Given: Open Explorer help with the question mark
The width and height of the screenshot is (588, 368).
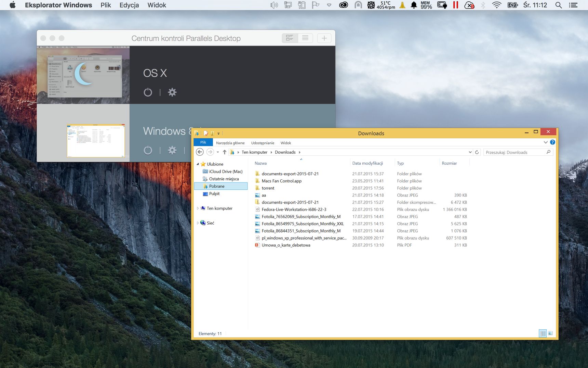Looking at the screenshot, I should pos(552,142).
